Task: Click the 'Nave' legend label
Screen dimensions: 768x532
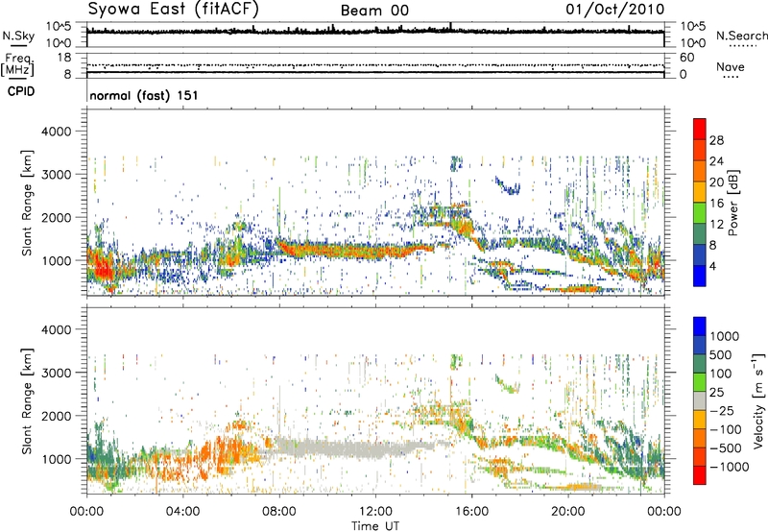Action: click(x=731, y=66)
